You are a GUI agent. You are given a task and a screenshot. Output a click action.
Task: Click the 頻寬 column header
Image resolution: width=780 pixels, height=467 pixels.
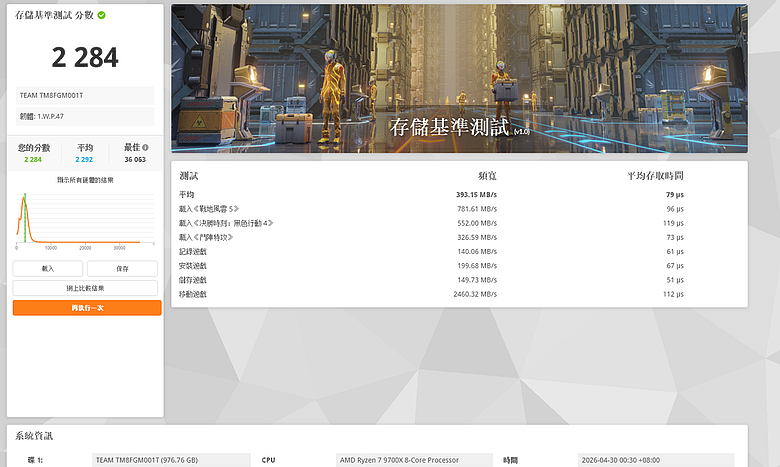tap(487, 176)
